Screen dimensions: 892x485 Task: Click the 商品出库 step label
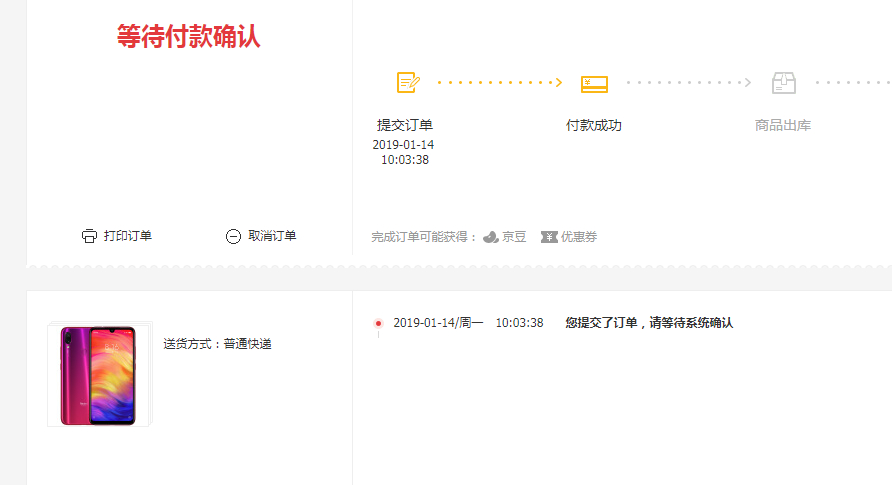pyautogui.click(x=783, y=125)
